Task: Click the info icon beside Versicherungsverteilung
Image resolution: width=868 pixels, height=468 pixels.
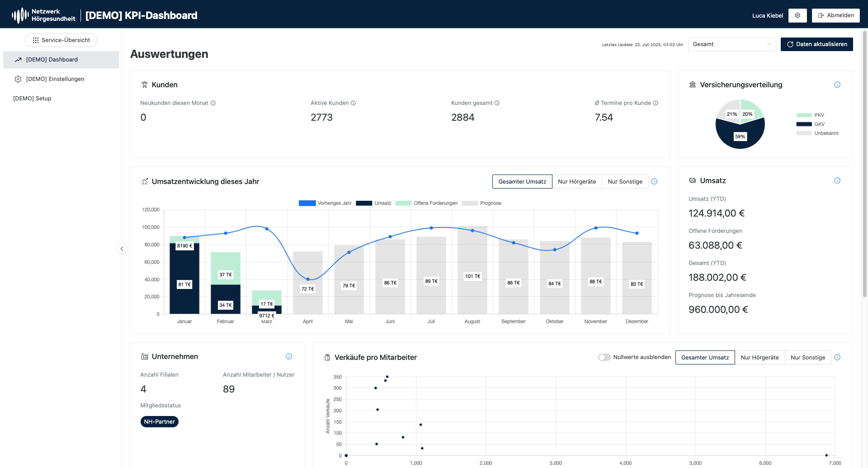Action: [x=837, y=85]
